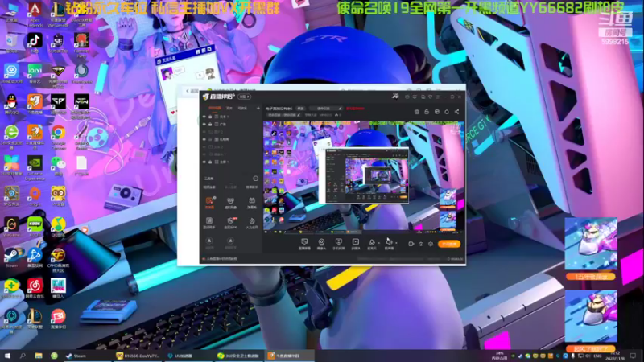The width and height of the screenshot is (644, 362).
Task: Click the webcam camera source icon
Action: click(321, 242)
